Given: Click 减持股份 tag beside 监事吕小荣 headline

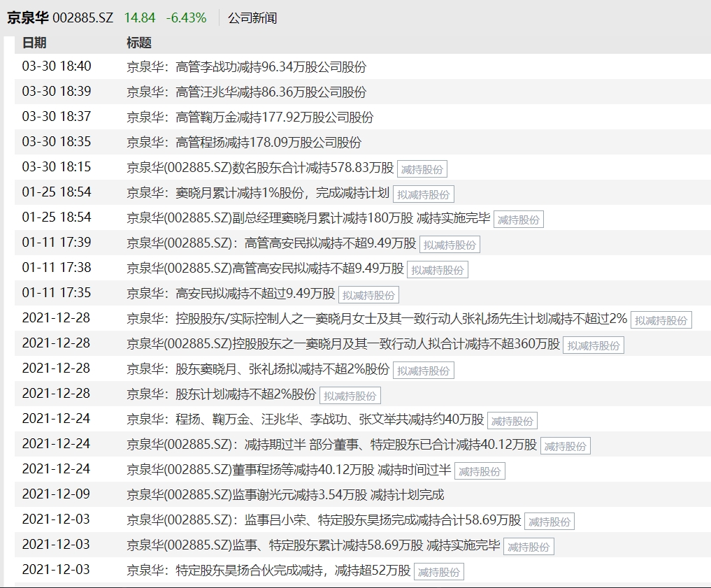Looking at the screenshot, I should coord(549,521).
